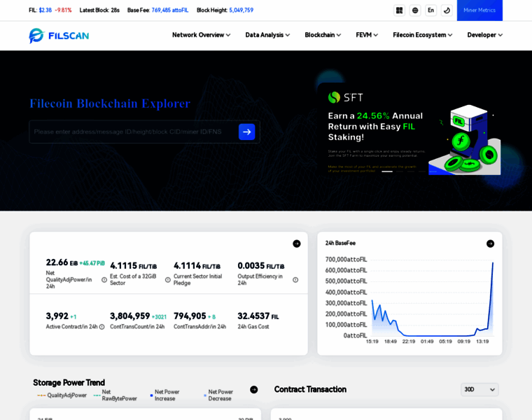Click the Storage Power Trend heading
The image size is (532, 420).
[69, 383]
